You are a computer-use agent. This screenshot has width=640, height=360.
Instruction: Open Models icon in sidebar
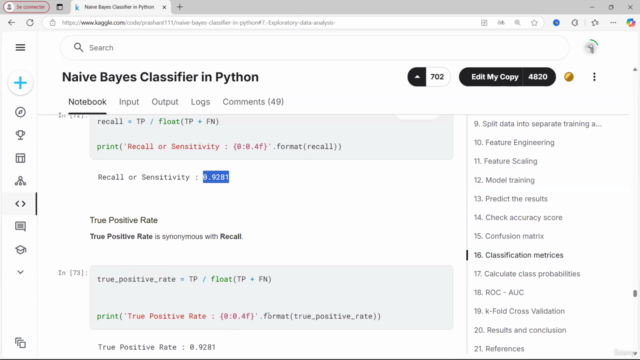coord(20,181)
